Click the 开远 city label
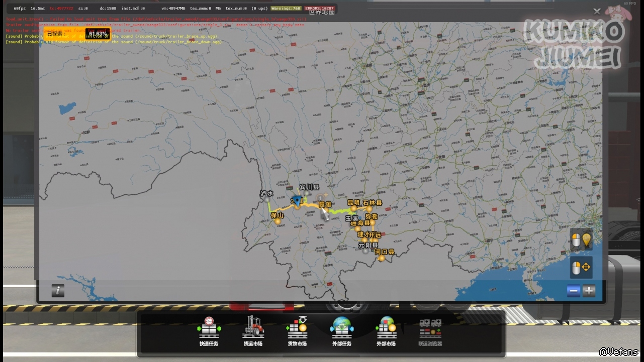The image size is (644, 362). coord(375,235)
